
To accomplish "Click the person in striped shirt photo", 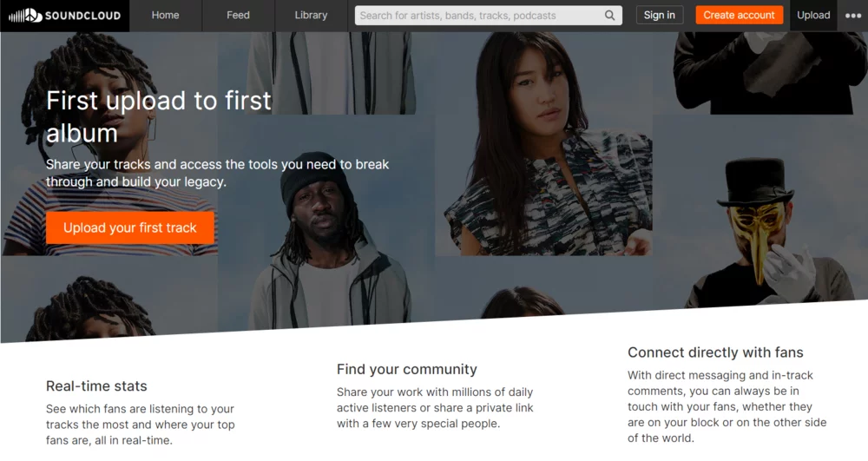I will 109,144.
